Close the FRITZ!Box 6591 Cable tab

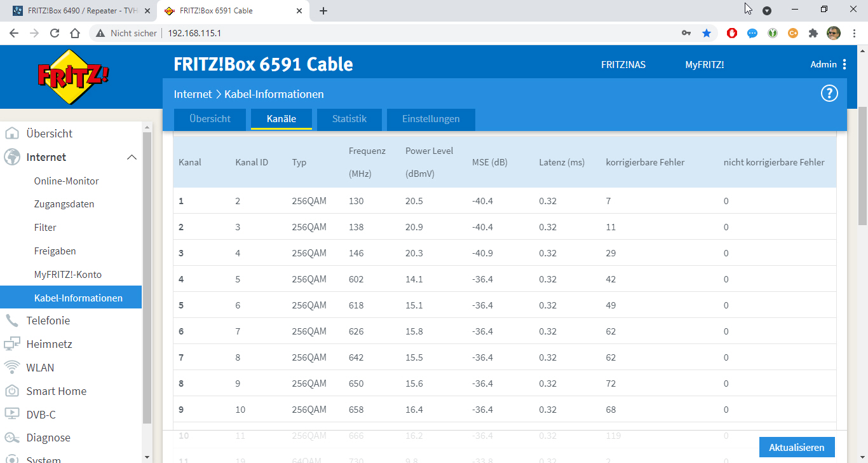point(299,11)
